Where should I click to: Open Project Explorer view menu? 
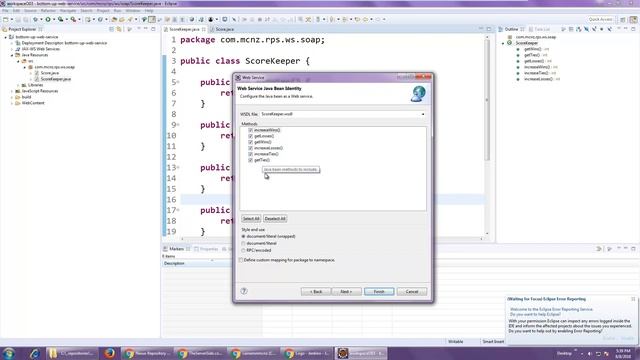click(130, 29)
